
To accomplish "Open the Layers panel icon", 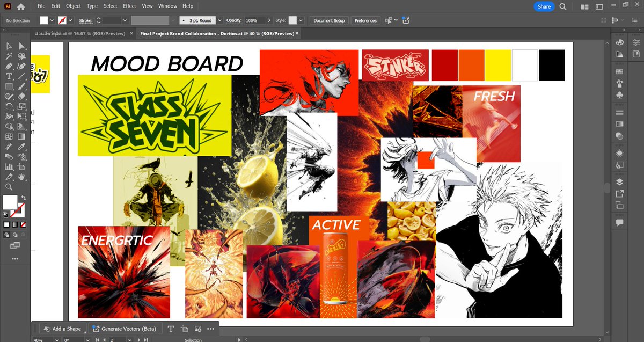I will [620, 181].
